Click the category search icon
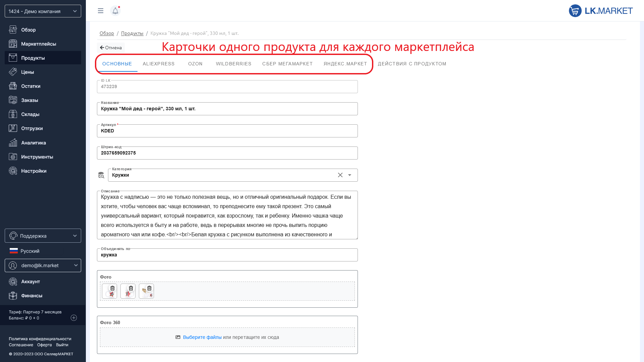This screenshot has height=362, width=644. pyautogui.click(x=101, y=175)
